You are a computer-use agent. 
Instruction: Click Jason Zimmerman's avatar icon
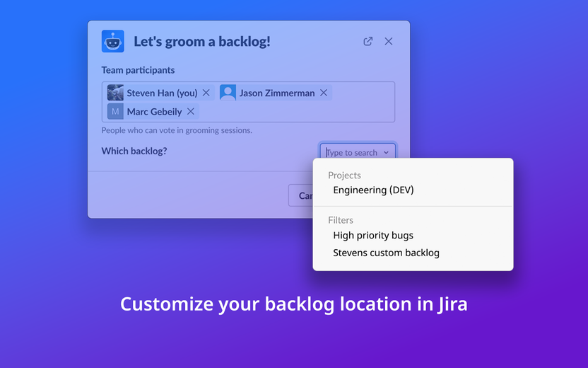tap(228, 93)
